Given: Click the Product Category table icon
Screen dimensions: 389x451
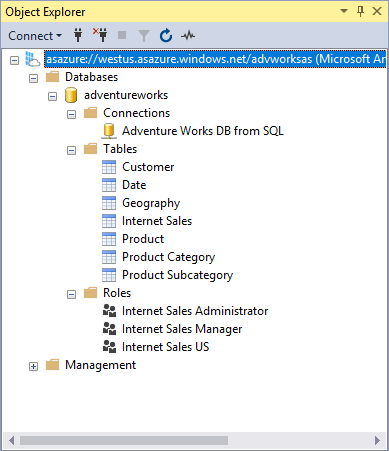Looking at the screenshot, I should tap(109, 257).
